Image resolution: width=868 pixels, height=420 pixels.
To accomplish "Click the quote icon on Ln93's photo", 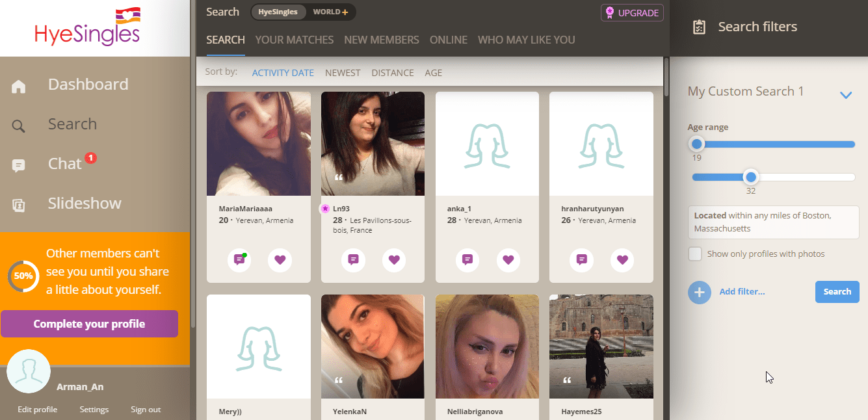I will click(x=339, y=177).
